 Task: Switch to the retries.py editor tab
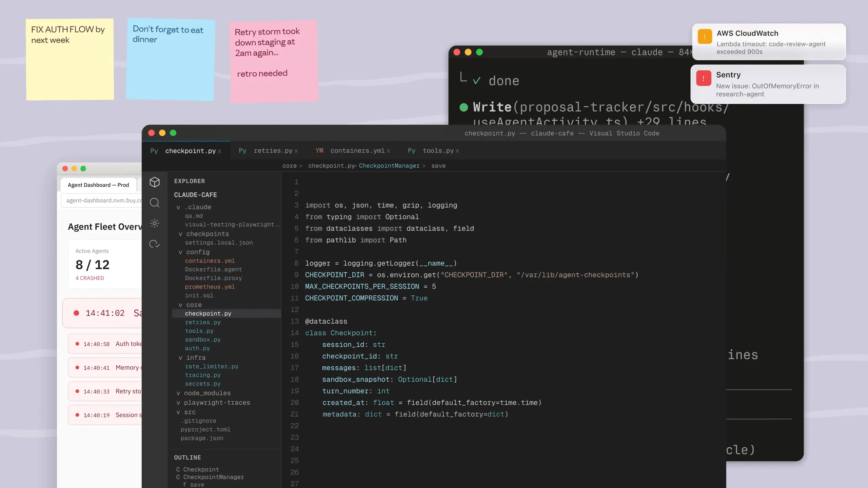pos(273,151)
